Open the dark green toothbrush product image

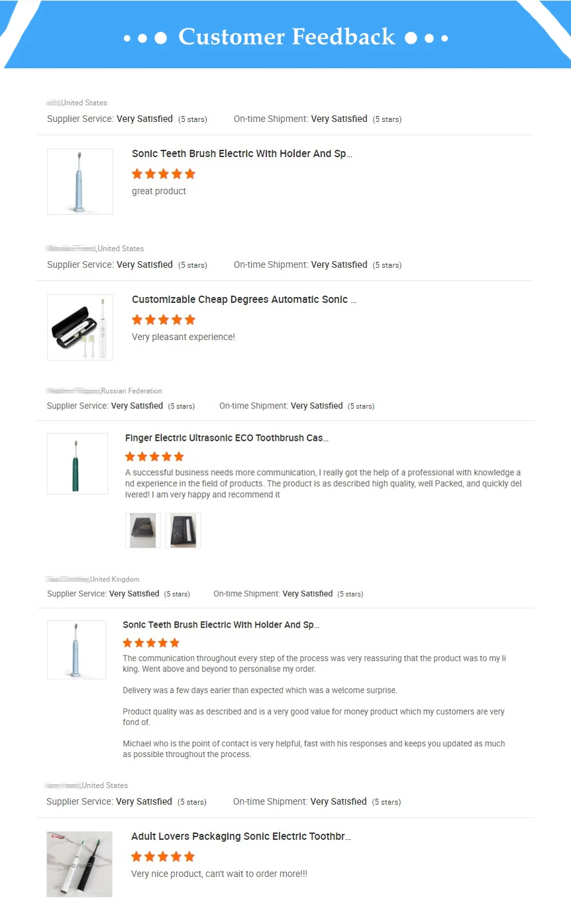78,463
